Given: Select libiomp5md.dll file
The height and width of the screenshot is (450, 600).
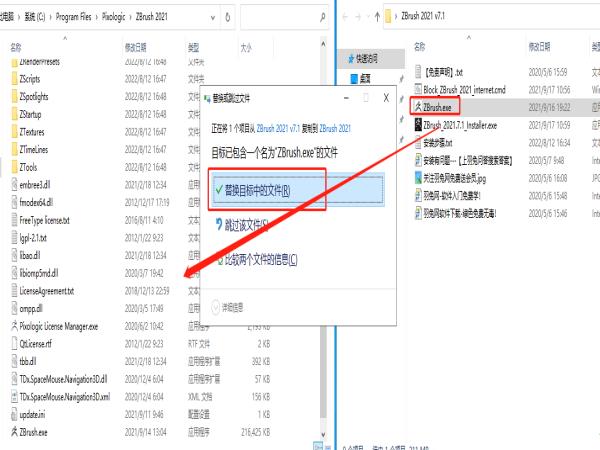Looking at the screenshot, I should pos(39,273).
